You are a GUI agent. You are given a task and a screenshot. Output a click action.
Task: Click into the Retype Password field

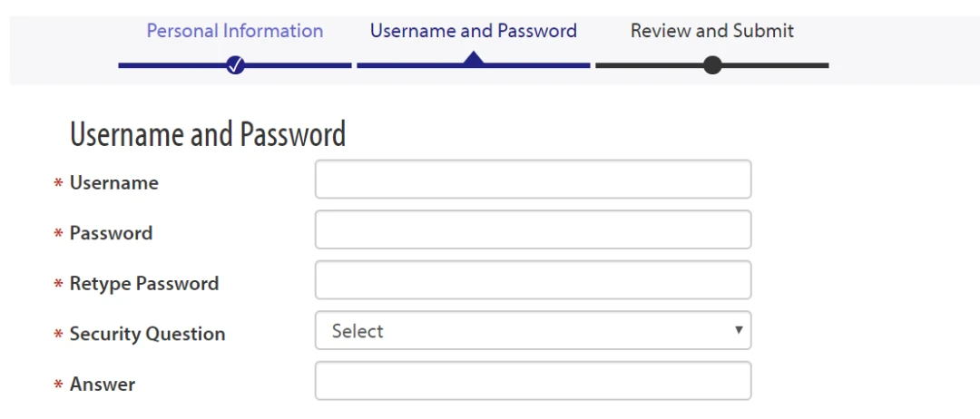pos(534,279)
